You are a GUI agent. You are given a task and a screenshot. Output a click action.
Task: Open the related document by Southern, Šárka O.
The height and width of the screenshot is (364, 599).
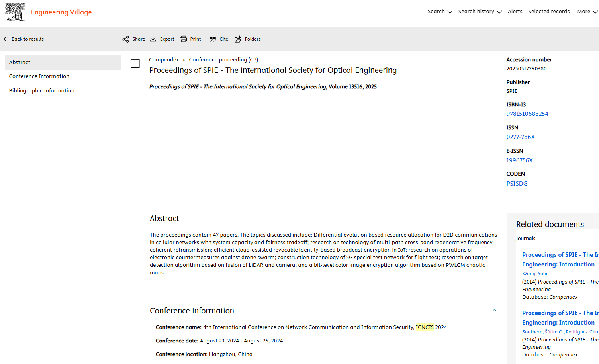[560, 318]
